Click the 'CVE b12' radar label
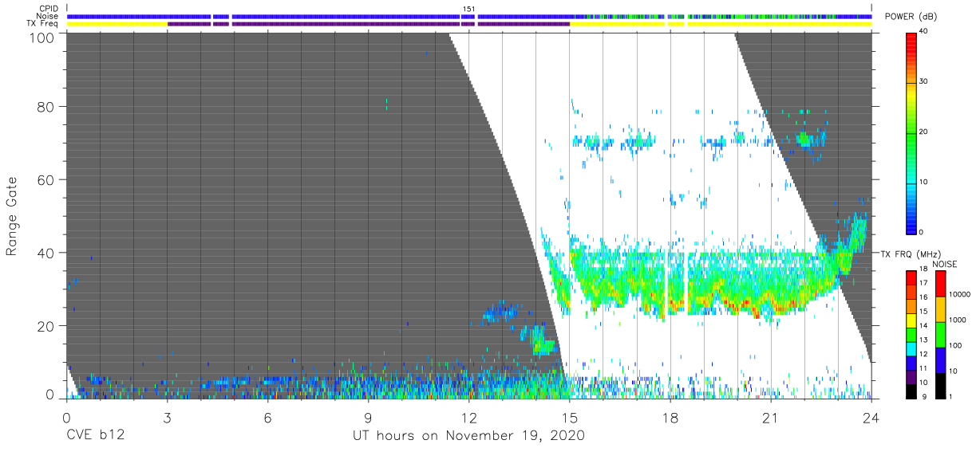980x452 pixels. point(95,435)
